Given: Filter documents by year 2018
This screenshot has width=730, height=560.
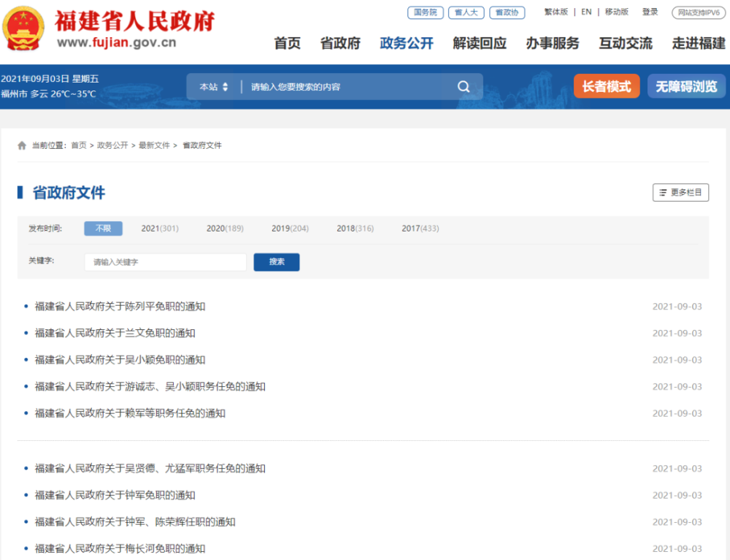Looking at the screenshot, I should 356,229.
